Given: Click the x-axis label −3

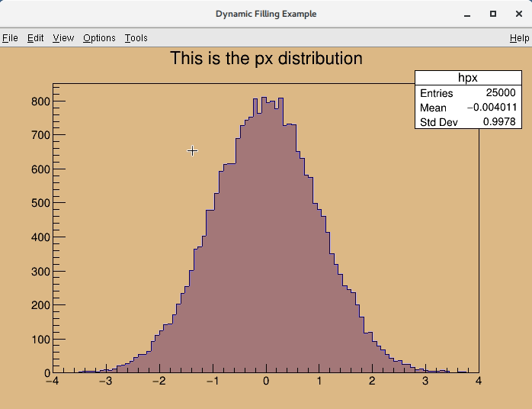Looking at the screenshot, I should tap(105, 382).
